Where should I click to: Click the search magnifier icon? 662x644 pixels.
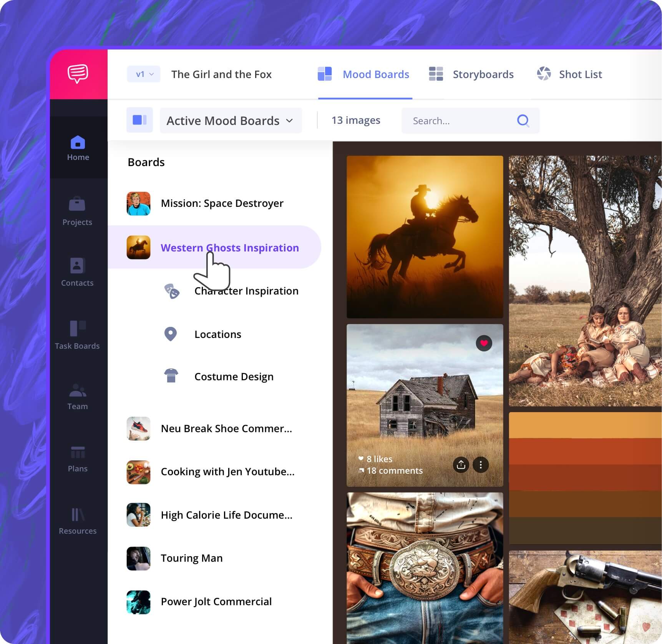pyautogui.click(x=523, y=121)
